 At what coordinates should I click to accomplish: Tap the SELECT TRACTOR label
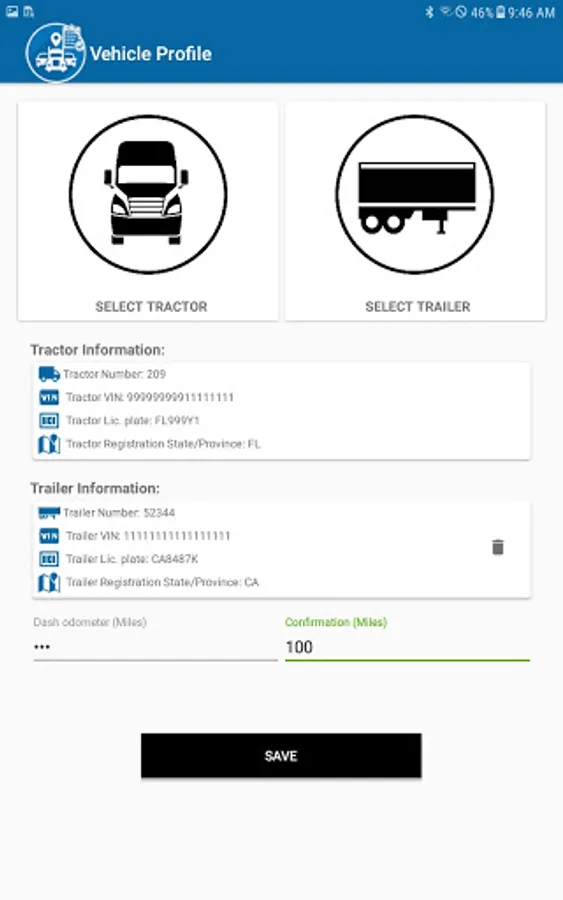pos(151,307)
